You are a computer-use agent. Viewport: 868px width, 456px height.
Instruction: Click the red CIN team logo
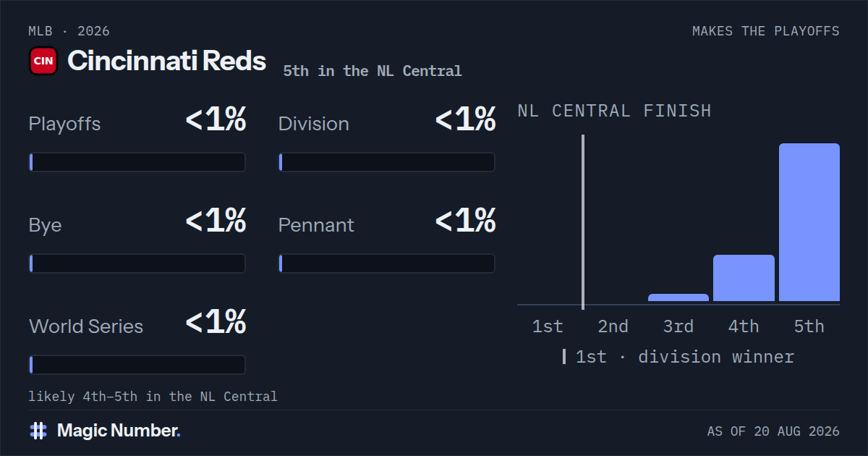(43, 61)
